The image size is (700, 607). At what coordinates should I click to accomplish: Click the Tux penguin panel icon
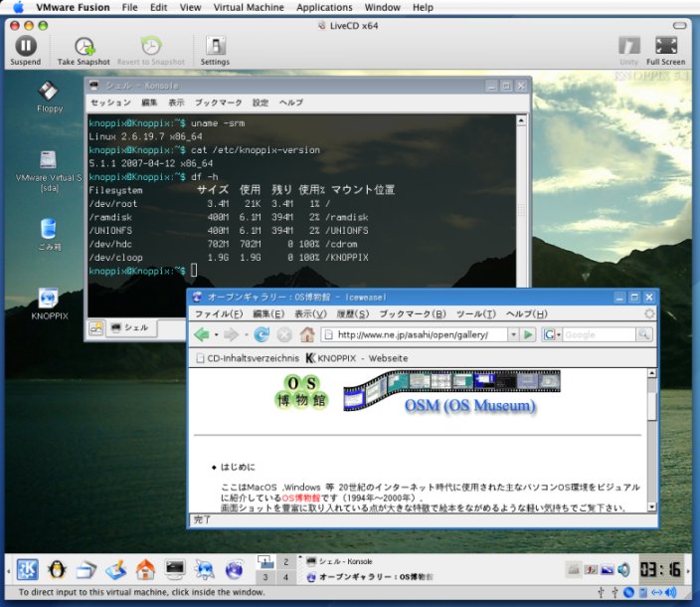[x=57, y=569]
